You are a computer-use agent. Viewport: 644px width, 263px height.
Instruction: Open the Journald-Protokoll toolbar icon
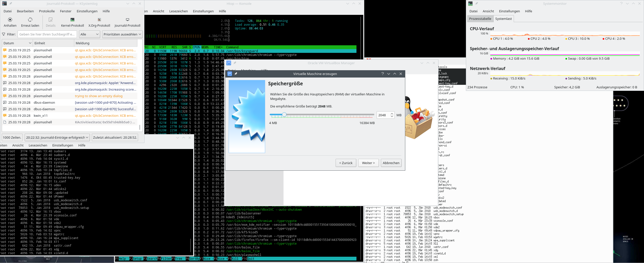(128, 20)
